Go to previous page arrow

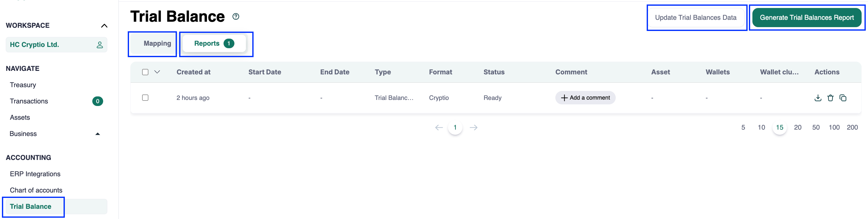439,127
